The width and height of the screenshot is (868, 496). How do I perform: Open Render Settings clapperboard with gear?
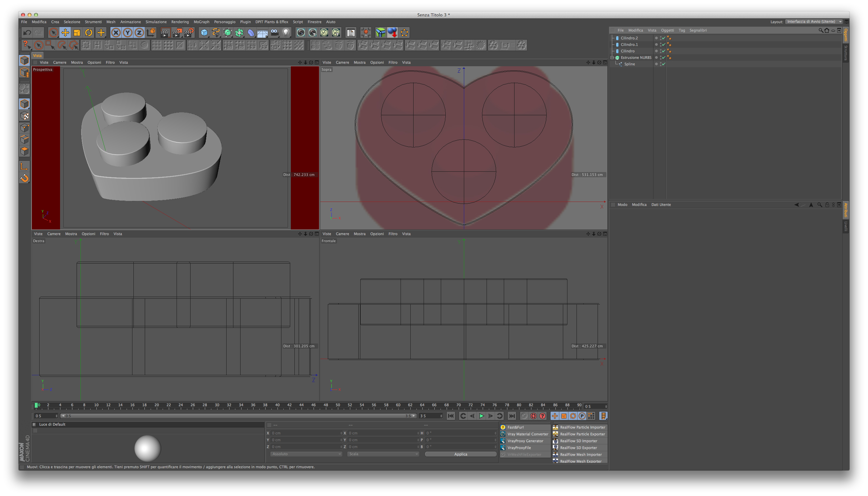[189, 33]
